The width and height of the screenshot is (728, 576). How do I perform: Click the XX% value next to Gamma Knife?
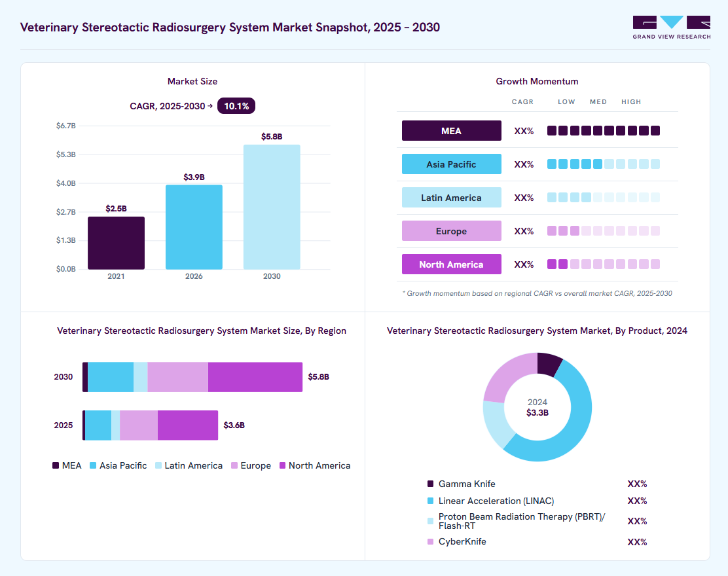[x=637, y=484]
